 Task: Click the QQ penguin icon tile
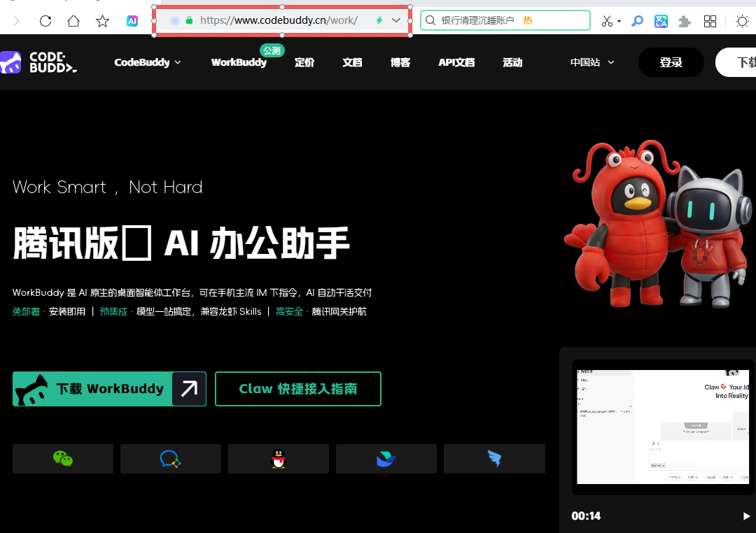[278, 459]
